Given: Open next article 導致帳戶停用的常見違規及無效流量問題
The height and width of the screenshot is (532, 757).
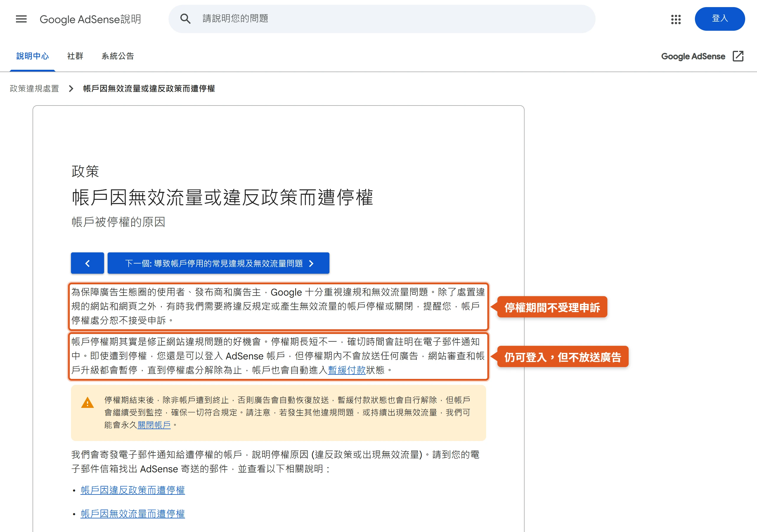Looking at the screenshot, I should click(218, 263).
